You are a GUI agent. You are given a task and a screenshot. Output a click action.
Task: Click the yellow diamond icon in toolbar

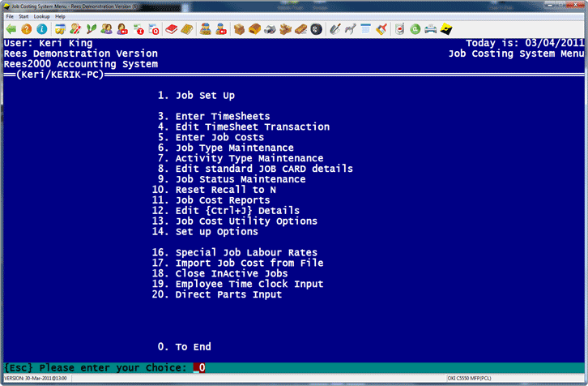[445, 29]
